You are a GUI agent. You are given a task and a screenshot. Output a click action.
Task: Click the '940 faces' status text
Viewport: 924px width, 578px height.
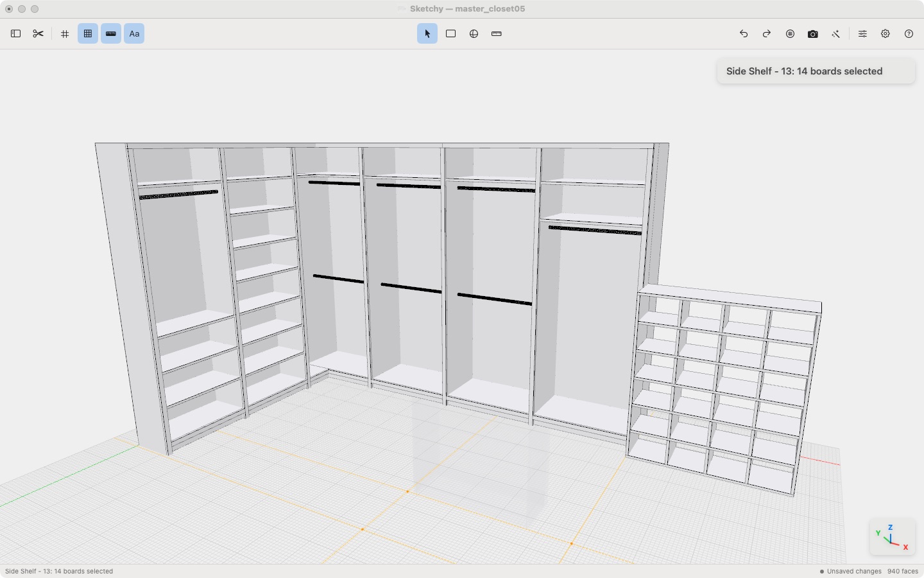click(x=902, y=571)
